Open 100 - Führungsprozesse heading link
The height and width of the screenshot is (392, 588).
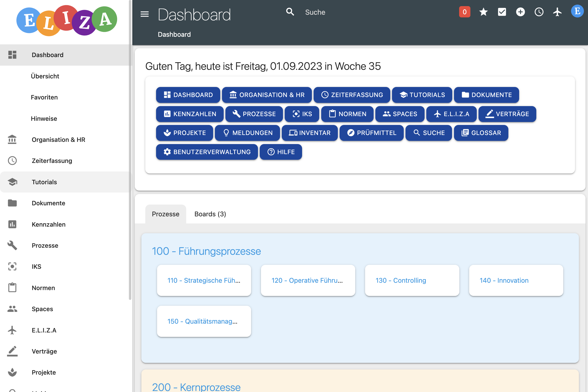(x=206, y=251)
